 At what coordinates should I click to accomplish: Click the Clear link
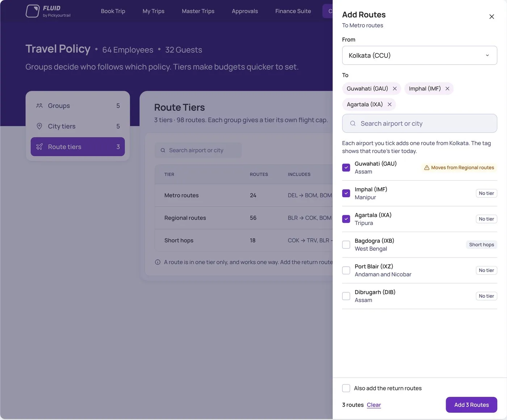coord(374,405)
